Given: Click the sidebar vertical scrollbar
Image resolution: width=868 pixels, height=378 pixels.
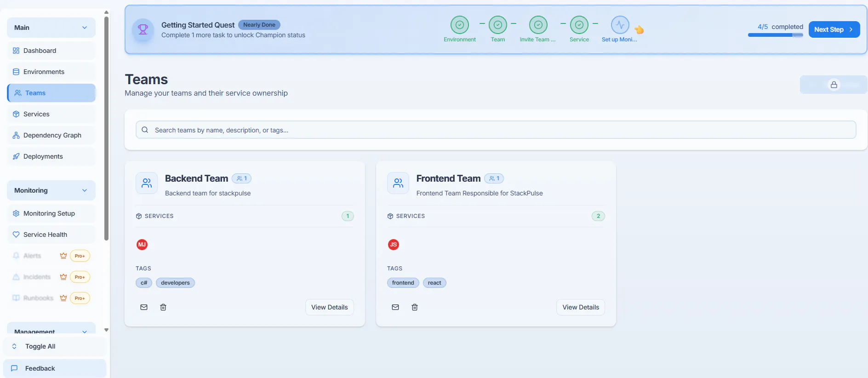Looking at the screenshot, I should [106, 129].
